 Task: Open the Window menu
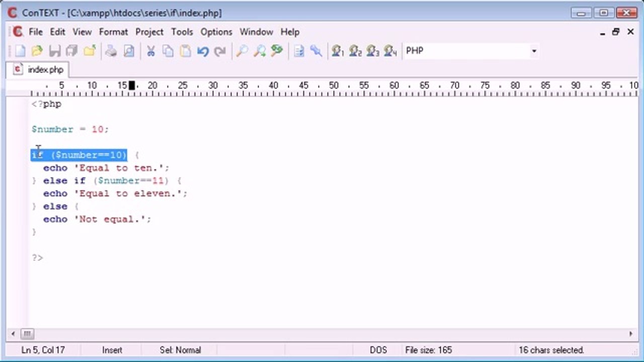256,32
